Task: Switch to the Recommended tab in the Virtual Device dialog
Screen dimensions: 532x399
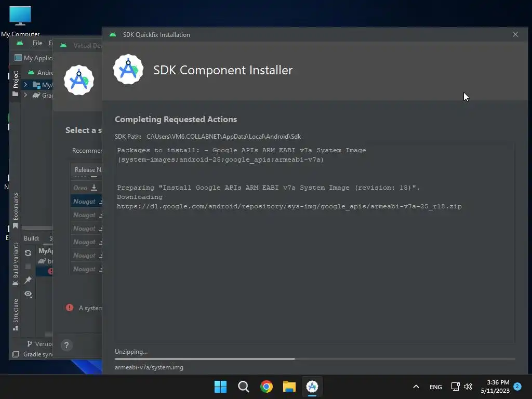Action: click(x=87, y=150)
